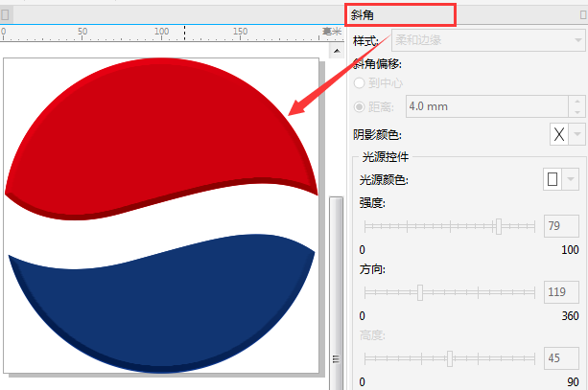The height and width of the screenshot is (390, 588).
Task: Expand the 光源颜色 color dropdown arrow
Action: coord(571,179)
